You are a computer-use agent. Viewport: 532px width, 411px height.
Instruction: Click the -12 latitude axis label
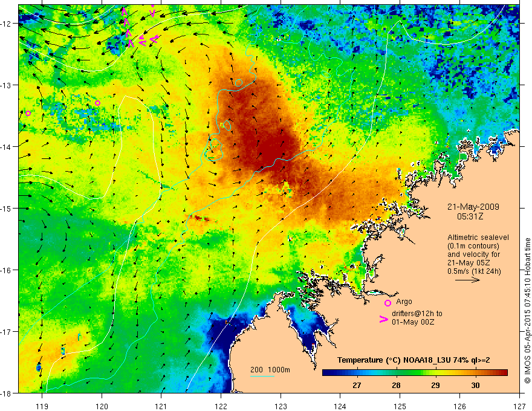tap(7, 24)
